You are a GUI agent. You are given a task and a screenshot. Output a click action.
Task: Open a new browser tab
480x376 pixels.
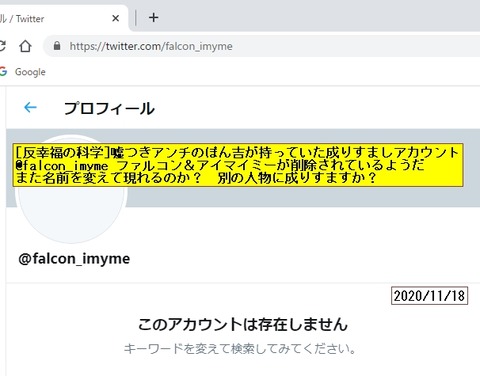(154, 18)
